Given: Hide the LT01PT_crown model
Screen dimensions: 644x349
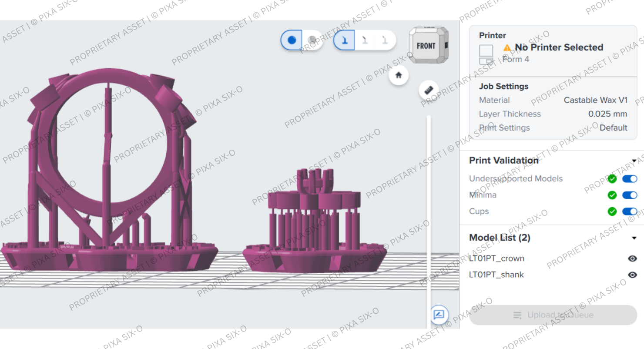Looking at the screenshot, I should pos(633,258).
